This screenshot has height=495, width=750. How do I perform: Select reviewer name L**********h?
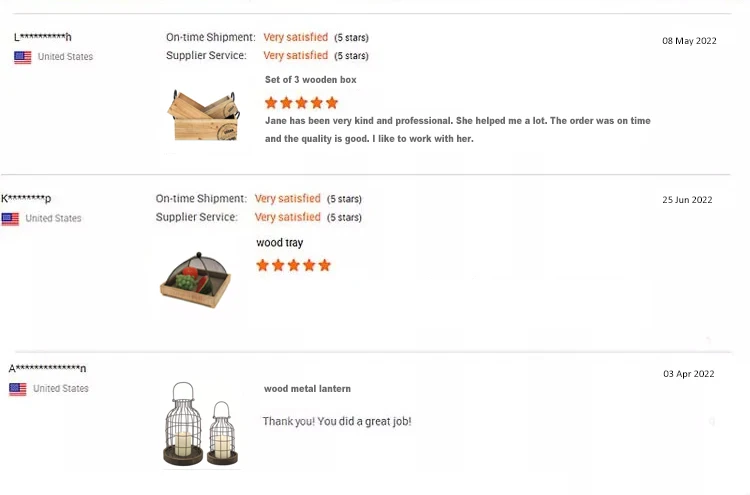point(43,38)
